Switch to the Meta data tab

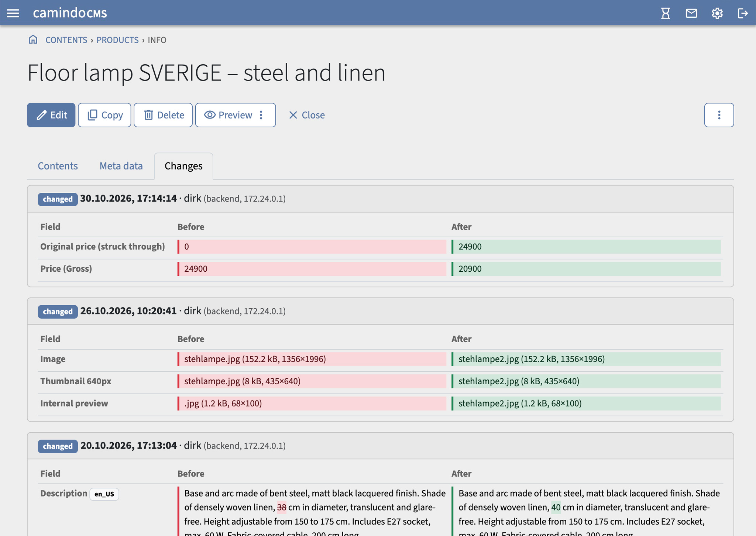[121, 166]
